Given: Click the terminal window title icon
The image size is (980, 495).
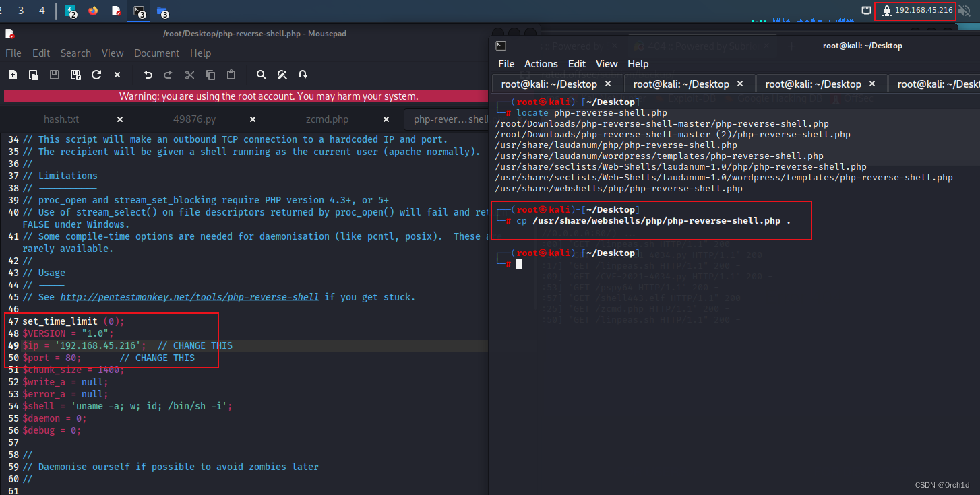Looking at the screenshot, I should (x=501, y=46).
